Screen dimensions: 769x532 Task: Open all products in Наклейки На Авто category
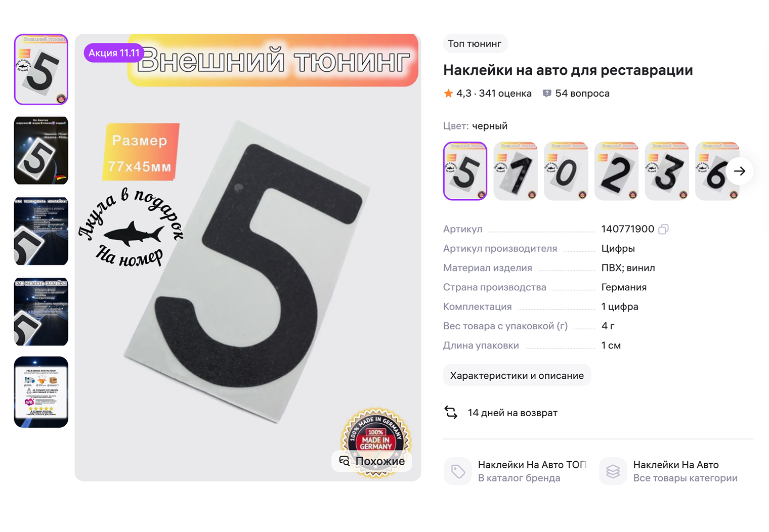685,471
